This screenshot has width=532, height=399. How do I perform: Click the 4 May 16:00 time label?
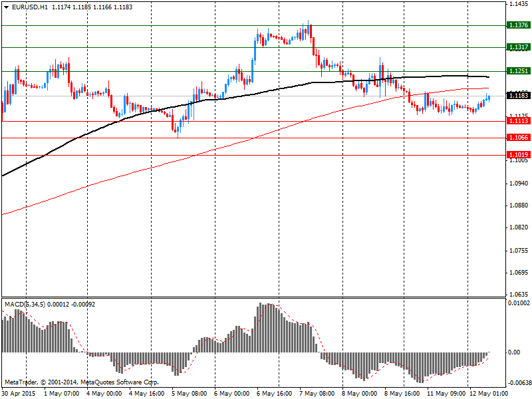(147, 394)
